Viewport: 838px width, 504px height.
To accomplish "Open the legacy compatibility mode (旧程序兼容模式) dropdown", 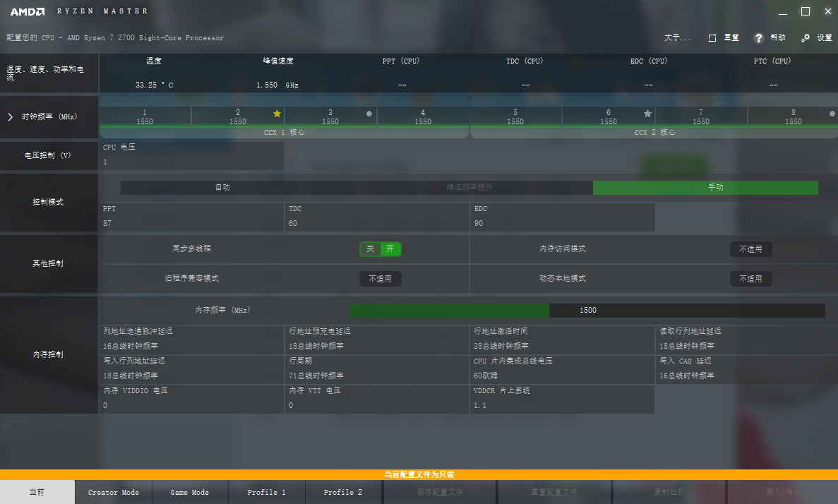I will click(x=380, y=279).
